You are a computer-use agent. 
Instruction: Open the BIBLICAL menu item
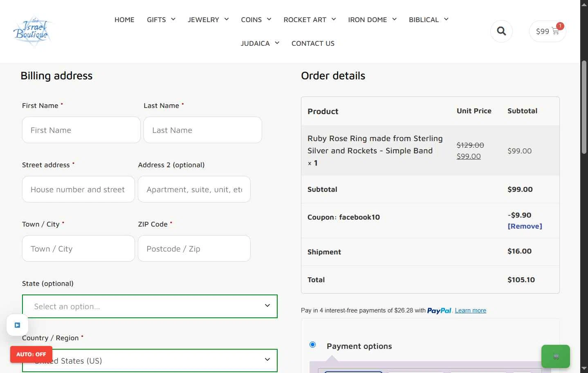coord(424,20)
